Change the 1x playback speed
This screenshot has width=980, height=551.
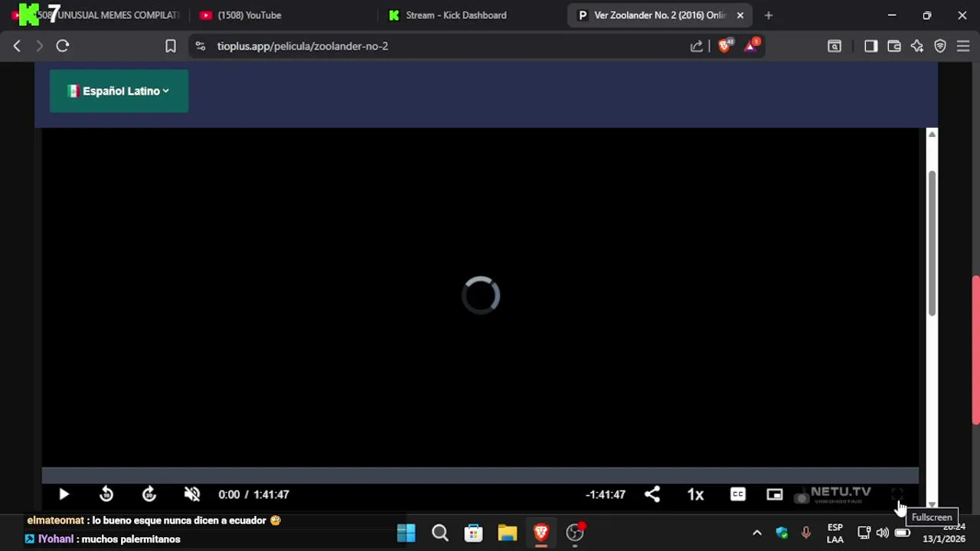click(x=695, y=494)
